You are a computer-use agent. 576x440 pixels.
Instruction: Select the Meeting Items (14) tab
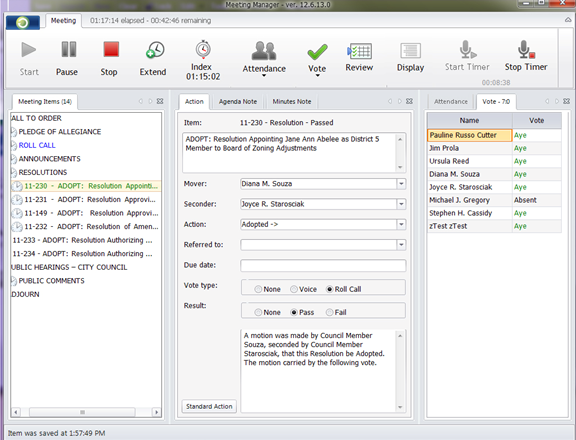point(45,102)
